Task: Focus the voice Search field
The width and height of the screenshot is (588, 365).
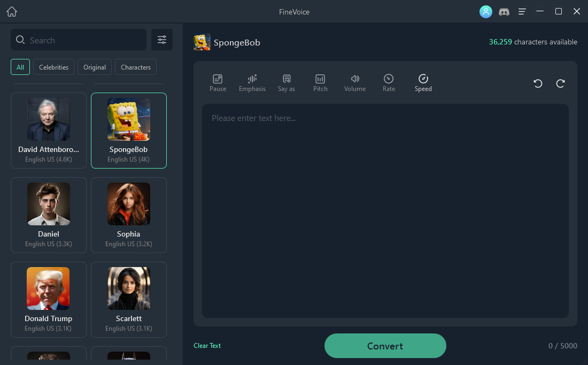Action: pyautogui.click(x=79, y=40)
